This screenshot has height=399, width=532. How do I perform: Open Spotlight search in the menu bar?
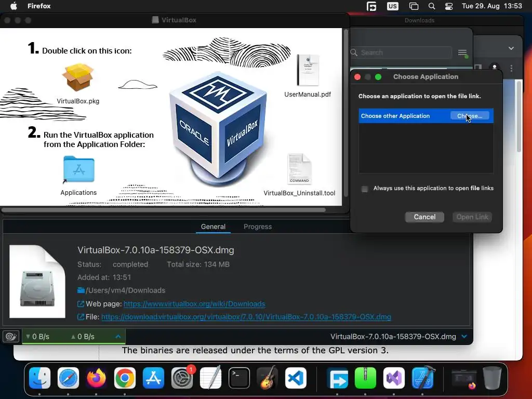432,6
